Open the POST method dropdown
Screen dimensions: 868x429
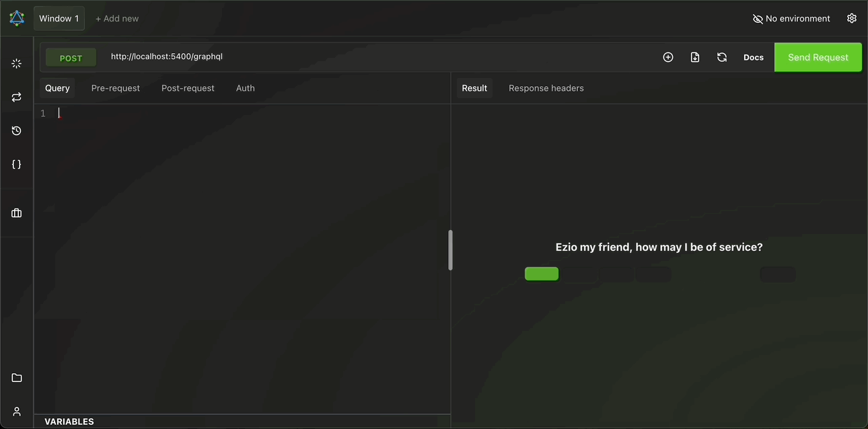click(x=71, y=58)
